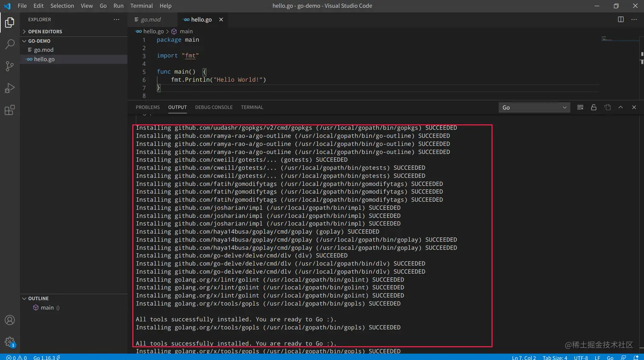This screenshot has width=644, height=360.
Task: Open the Go output channel dropdown
Action: [x=534, y=107]
